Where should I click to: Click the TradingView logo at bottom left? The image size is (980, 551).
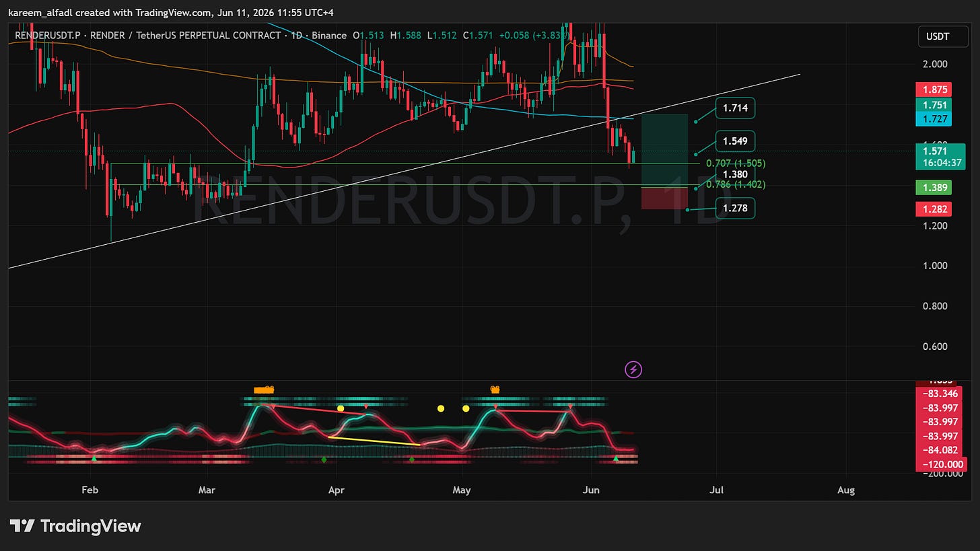(x=75, y=526)
